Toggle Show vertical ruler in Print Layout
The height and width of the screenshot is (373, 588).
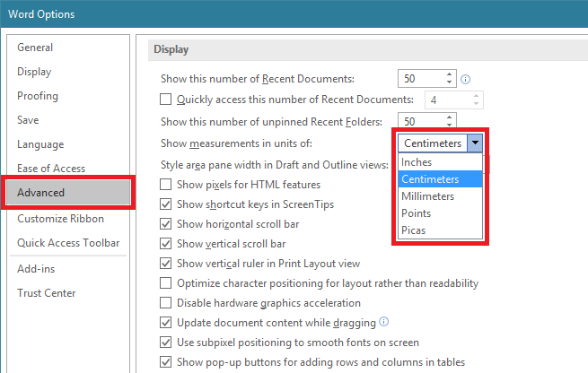(x=166, y=264)
